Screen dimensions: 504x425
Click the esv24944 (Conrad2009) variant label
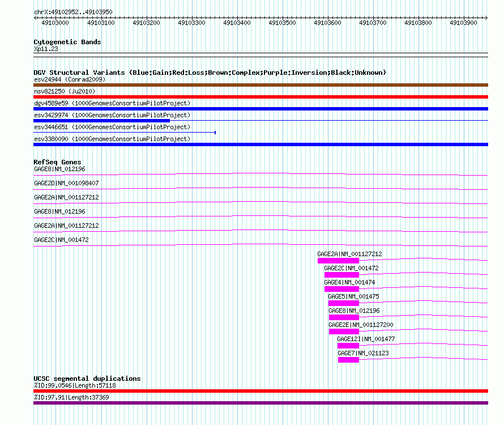point(70,79)
